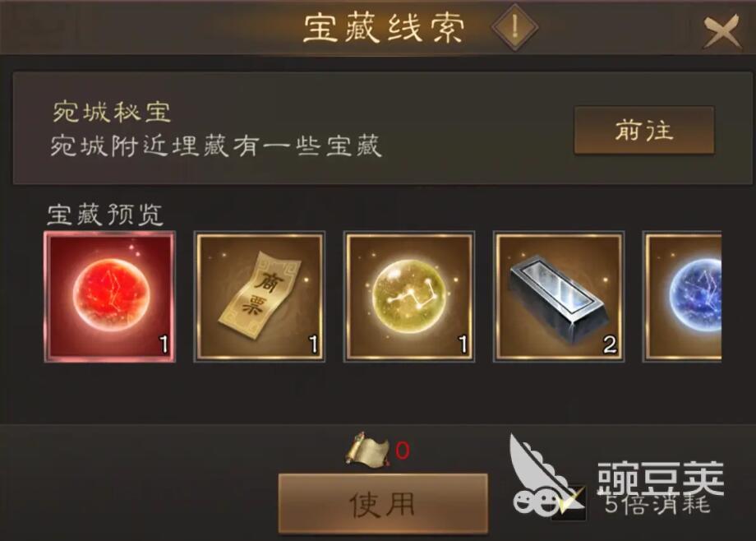756x541 pixels.
Task: Tap the treasure map scroll icon
Action: tap(368, 451)
